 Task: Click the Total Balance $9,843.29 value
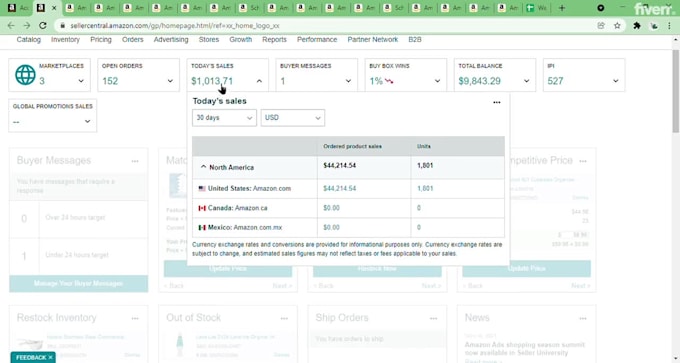pyautogui.click(x=480, y=81)
